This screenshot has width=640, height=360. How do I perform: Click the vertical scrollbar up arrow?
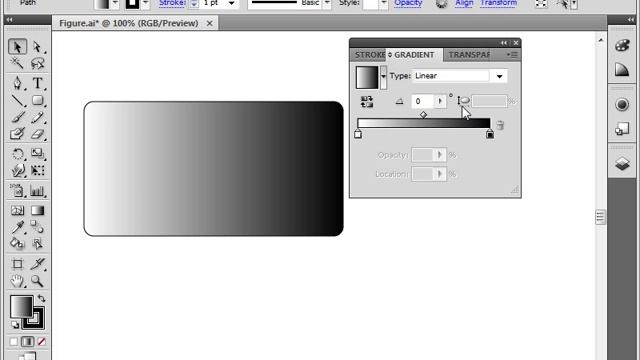pos(600,40)
